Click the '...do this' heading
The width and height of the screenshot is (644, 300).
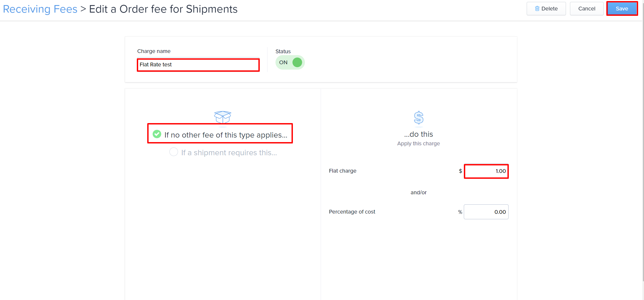coord(418,134)
